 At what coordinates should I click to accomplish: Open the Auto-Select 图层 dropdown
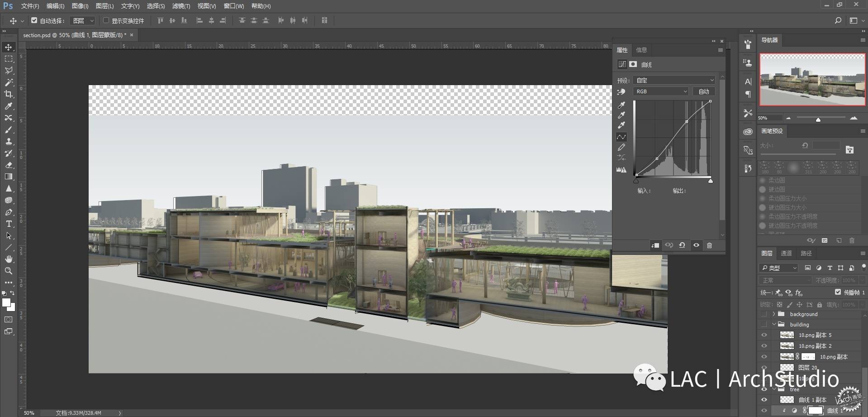point(83,21)
